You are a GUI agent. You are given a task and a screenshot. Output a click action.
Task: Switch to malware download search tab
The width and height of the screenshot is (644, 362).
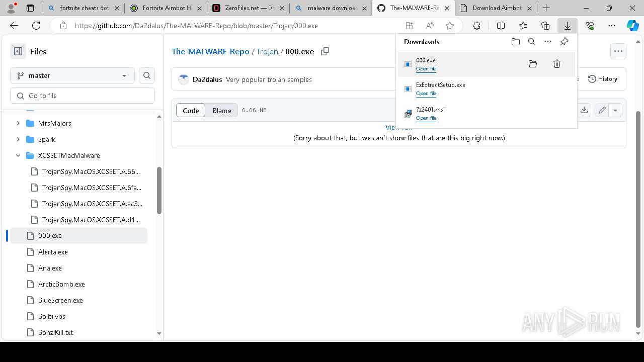click(x=331, y=8)
